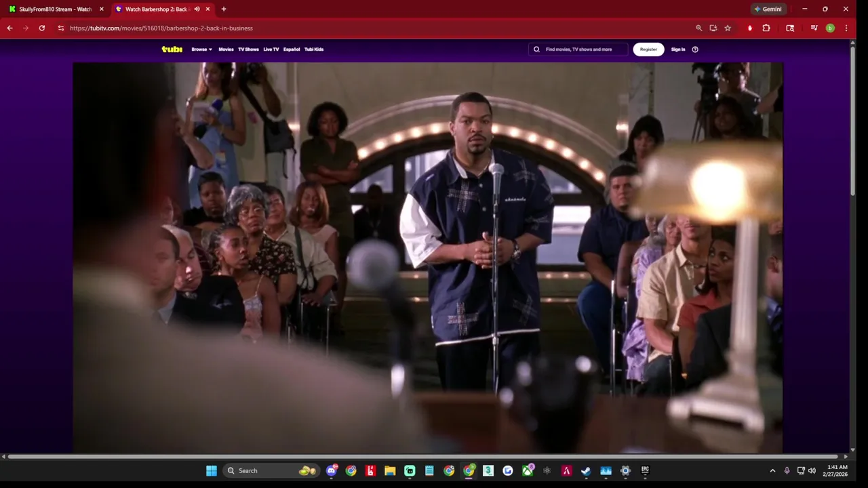Viewport: 868px width, 488px height.
Task: Open a new browser tab
Action: (224, 9)
